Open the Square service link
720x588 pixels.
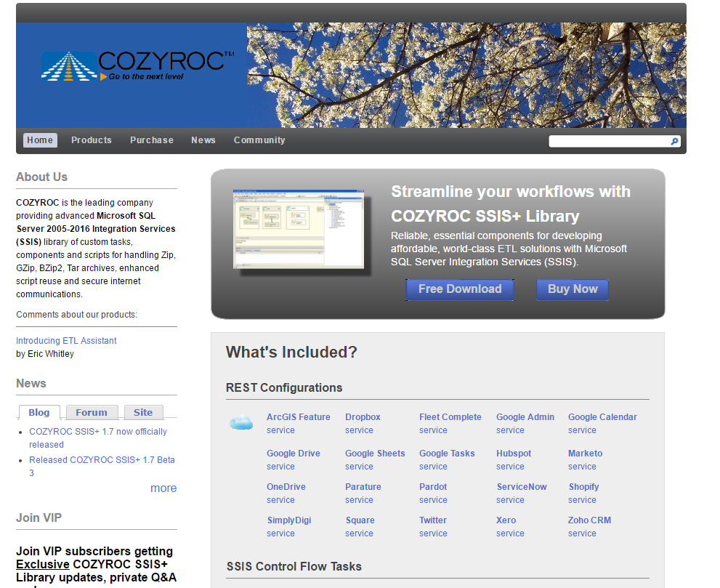coord(360,527)
